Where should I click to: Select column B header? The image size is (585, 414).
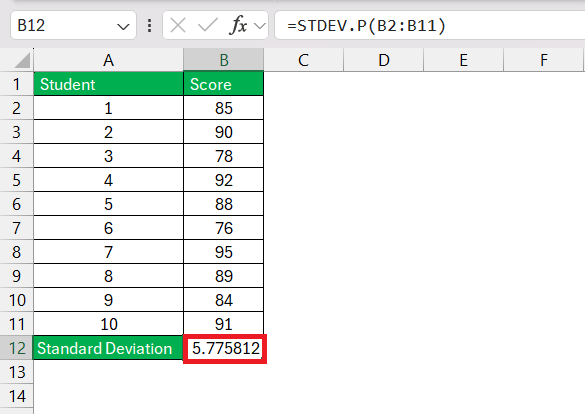(x=223, y=60)
